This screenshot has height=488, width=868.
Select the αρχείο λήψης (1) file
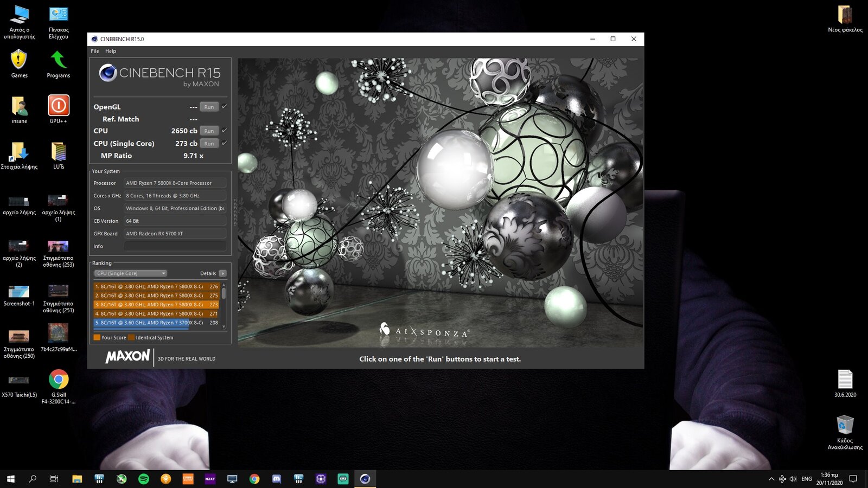[59, 208]
